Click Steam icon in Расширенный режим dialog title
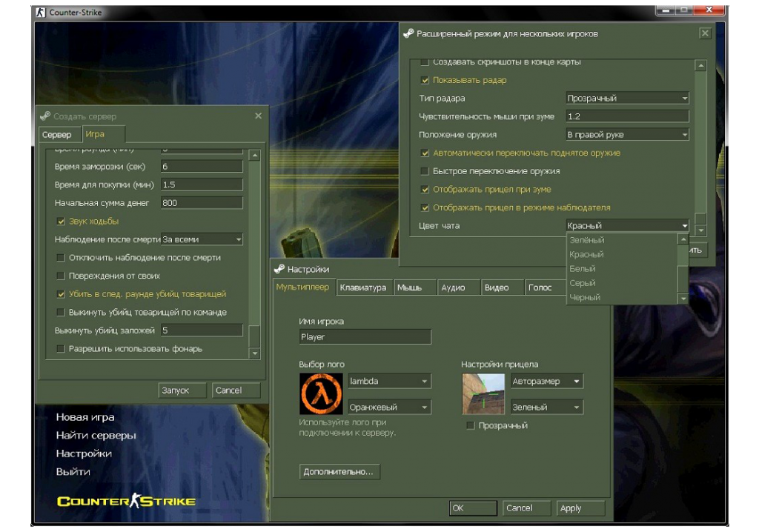This screenshot has width=759, height=532. (408, 33)
